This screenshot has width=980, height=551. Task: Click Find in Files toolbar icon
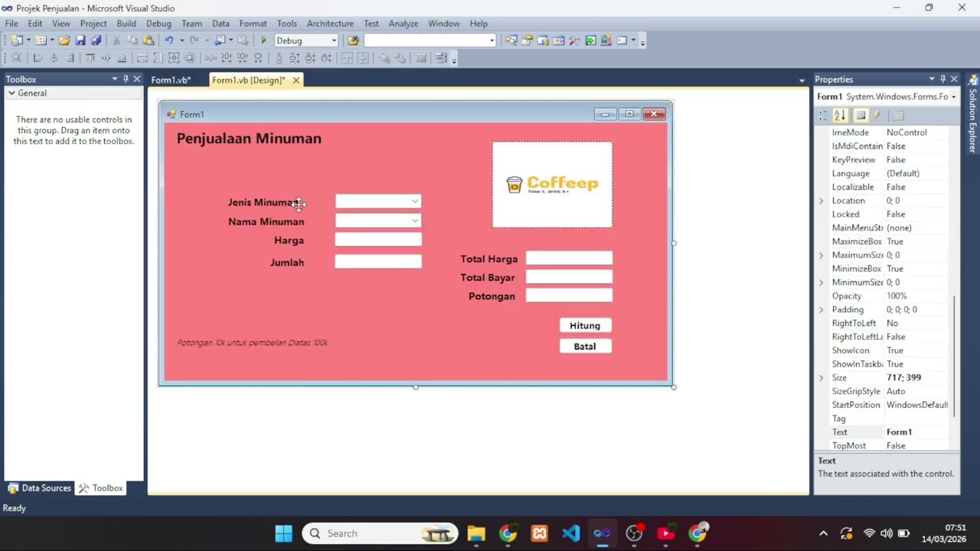[x=353, y=41]
